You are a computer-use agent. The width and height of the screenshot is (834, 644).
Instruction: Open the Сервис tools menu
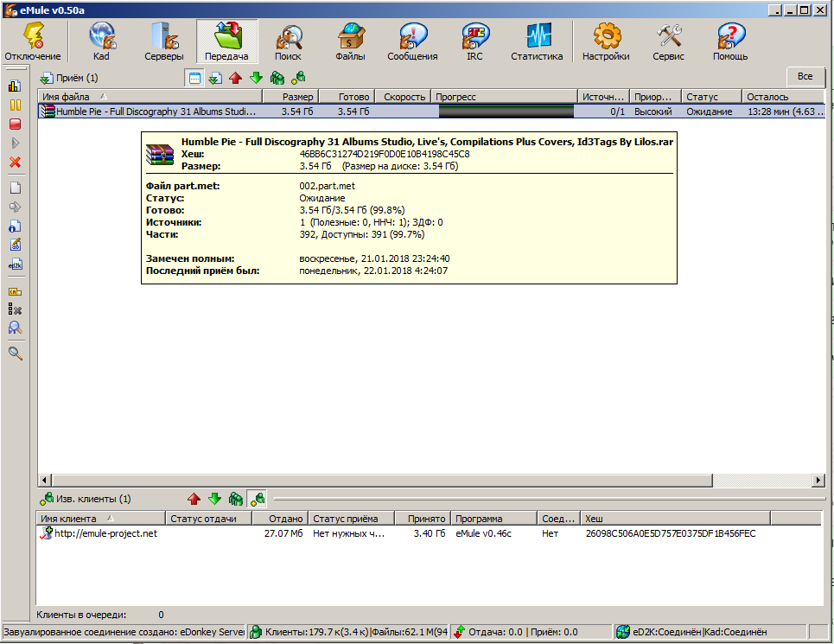pyautogui.click(x=669, y=42)
